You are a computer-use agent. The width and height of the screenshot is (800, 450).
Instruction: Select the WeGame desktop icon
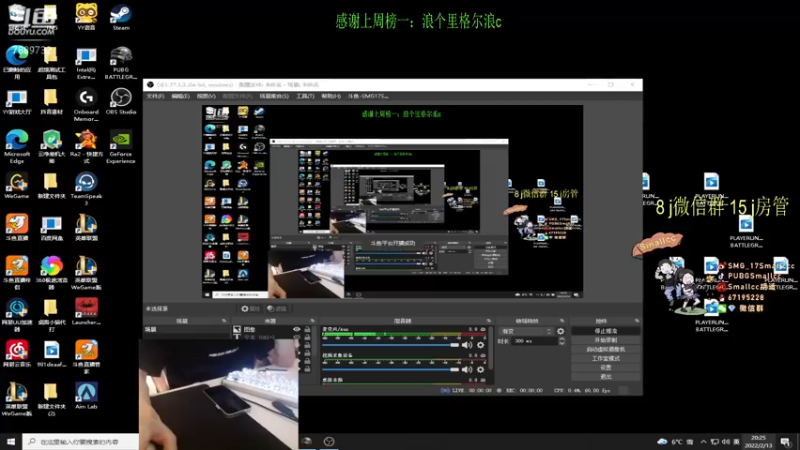17,185
